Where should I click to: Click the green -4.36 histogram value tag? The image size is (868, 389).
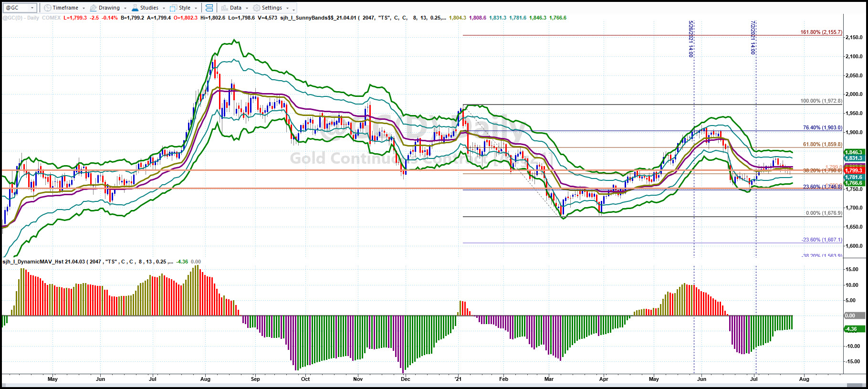tap(854, 329)
